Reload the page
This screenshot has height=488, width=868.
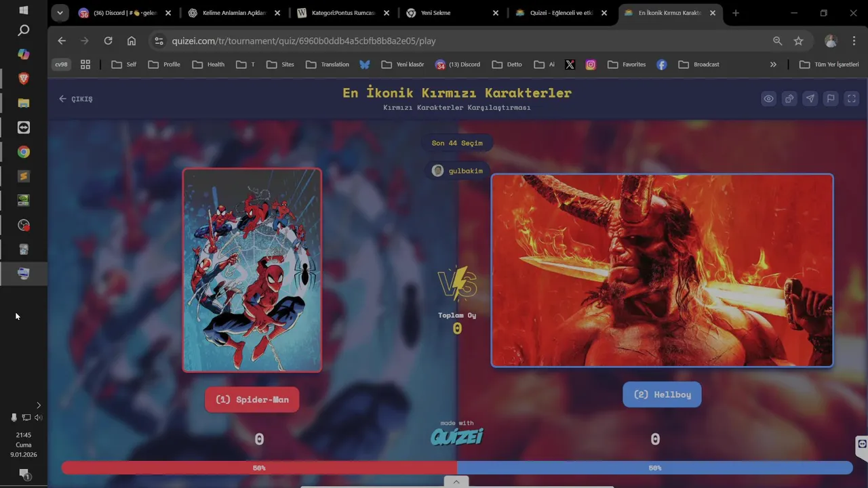(x=108, y=41)
